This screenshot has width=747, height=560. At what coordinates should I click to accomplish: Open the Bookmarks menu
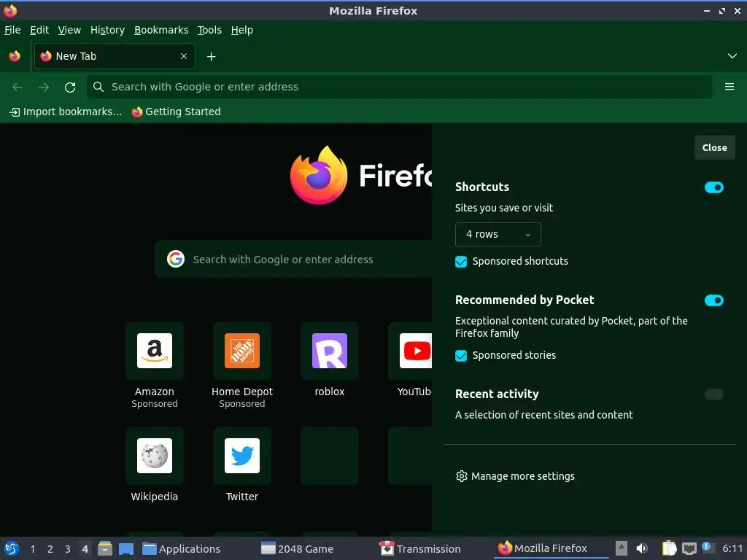[x=161, y=30]
